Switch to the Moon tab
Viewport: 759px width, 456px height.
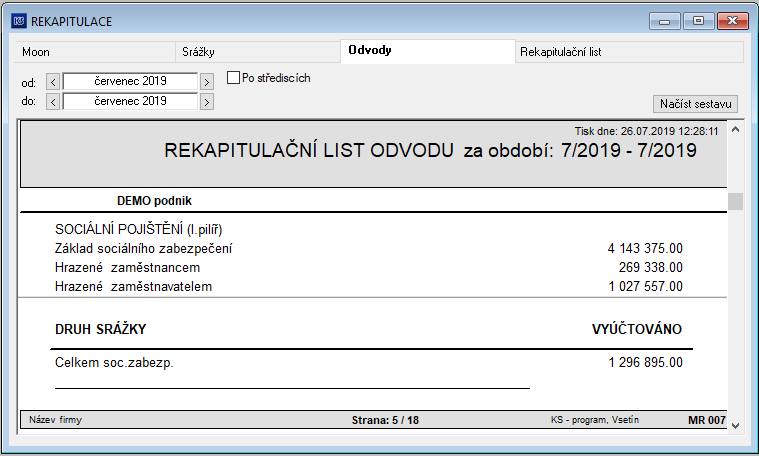[x=93, y=52]
